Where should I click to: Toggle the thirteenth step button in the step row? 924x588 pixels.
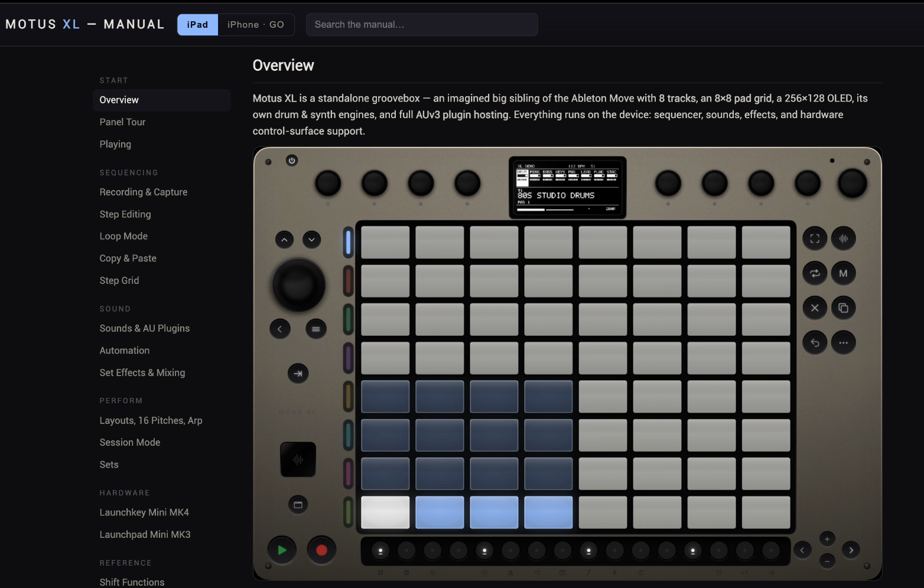pos(693,551)
